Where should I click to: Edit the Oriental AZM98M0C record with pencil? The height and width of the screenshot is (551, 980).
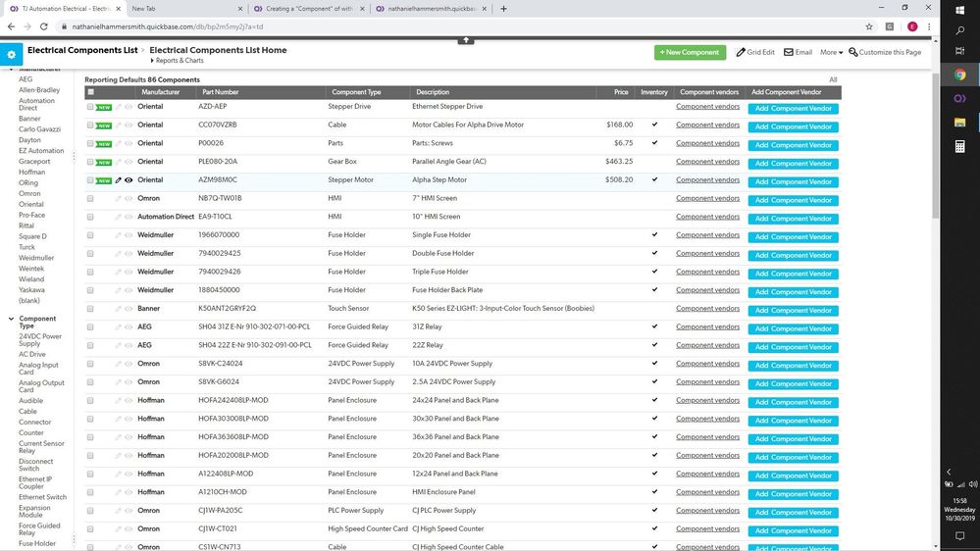[x=118, y=180]
